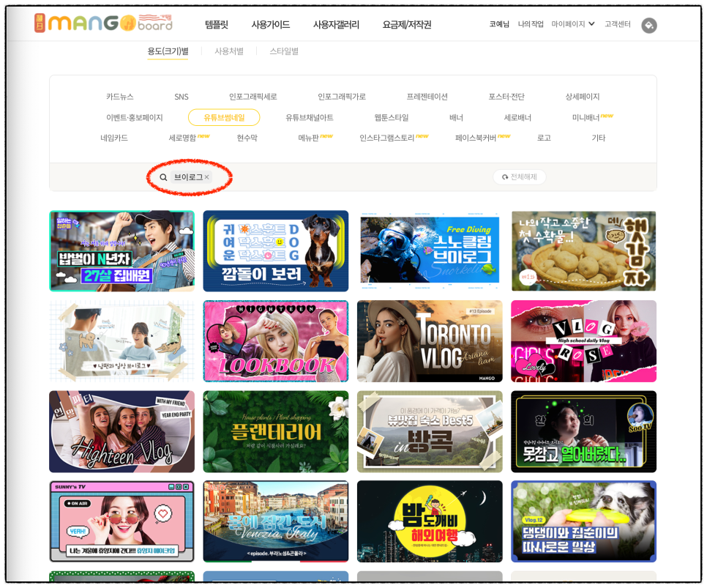Image resolution: width=707 pixels, height=588 pixels.
Task: Open the 못참고 열어버렸다 template
Action: [583, 431]
